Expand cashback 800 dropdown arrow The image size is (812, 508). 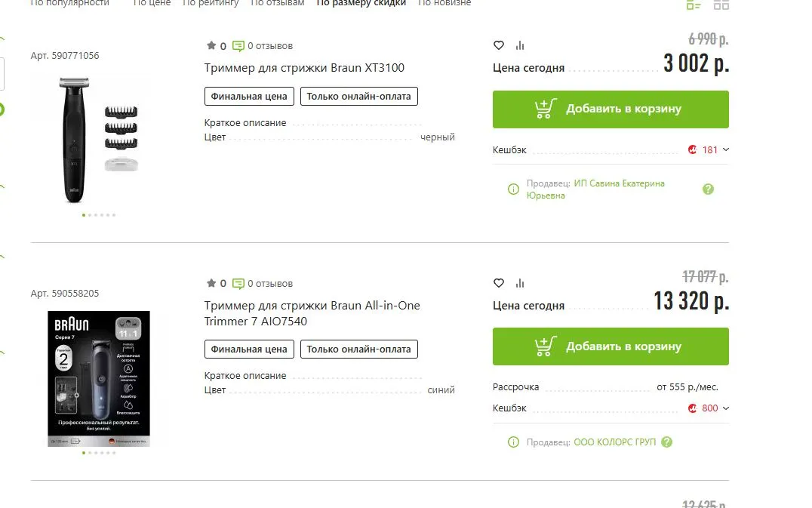coord(725,408)
